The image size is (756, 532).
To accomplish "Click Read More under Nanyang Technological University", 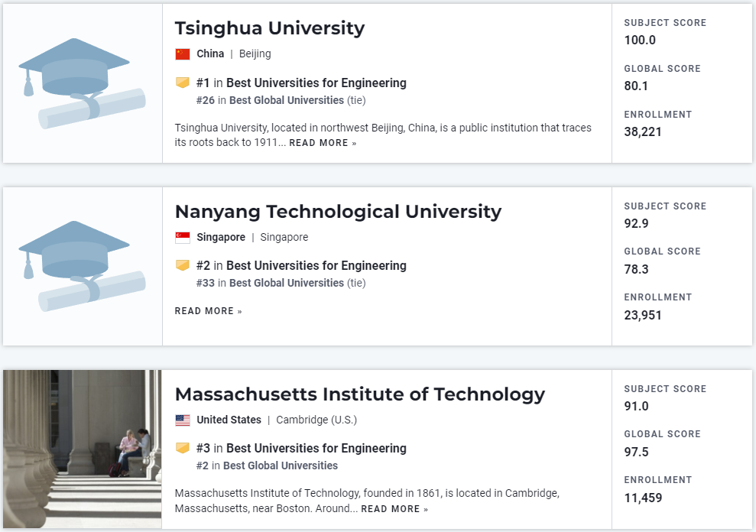I will click(x=208, y=311).
